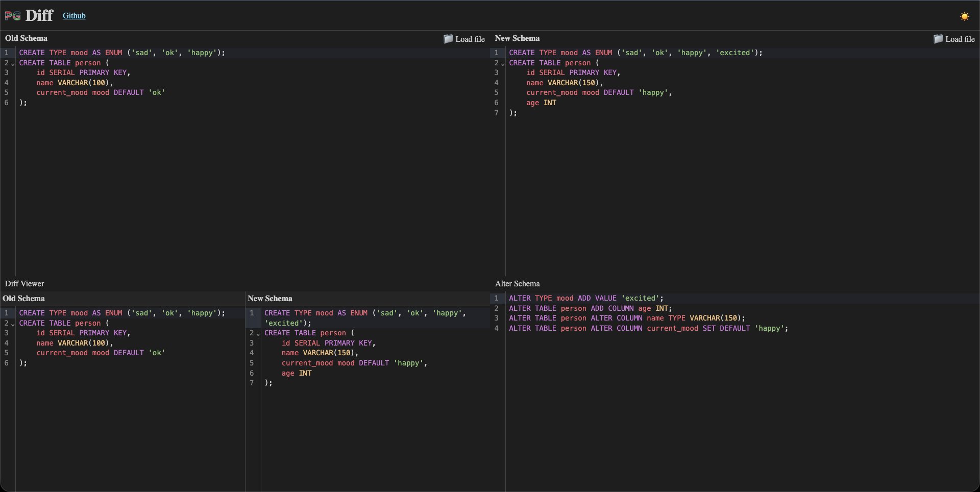Click the age INT line in New Schema

coord(541,103)
